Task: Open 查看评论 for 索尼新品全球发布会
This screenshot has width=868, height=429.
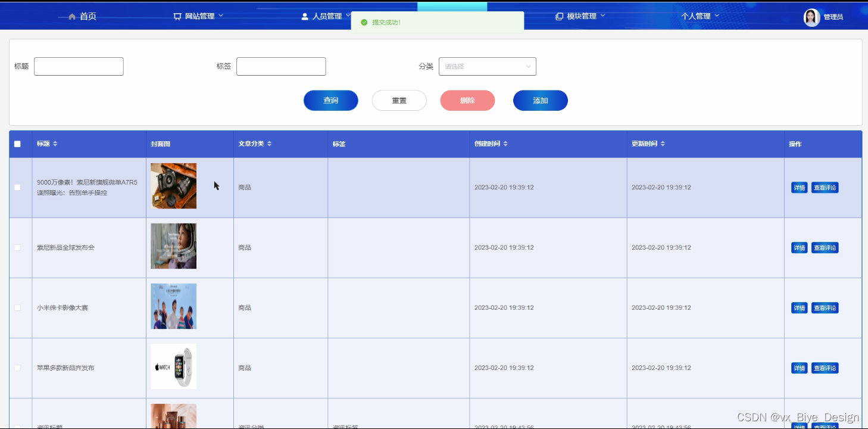Action: click(825, 248)
